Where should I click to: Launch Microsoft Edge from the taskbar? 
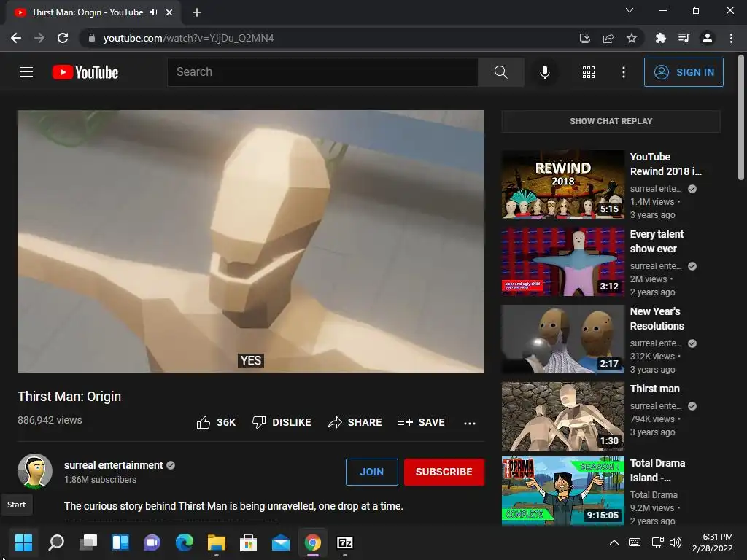(x=185, y=542)
